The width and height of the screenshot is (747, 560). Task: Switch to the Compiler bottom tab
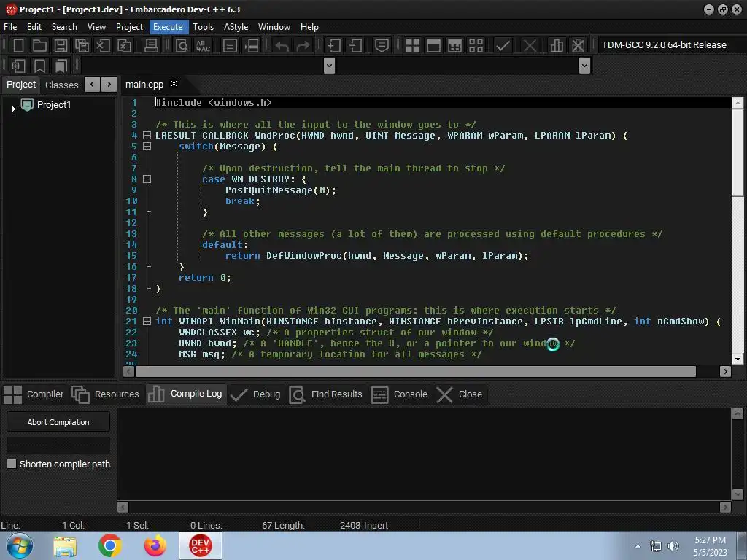click(x=34, y=394)
